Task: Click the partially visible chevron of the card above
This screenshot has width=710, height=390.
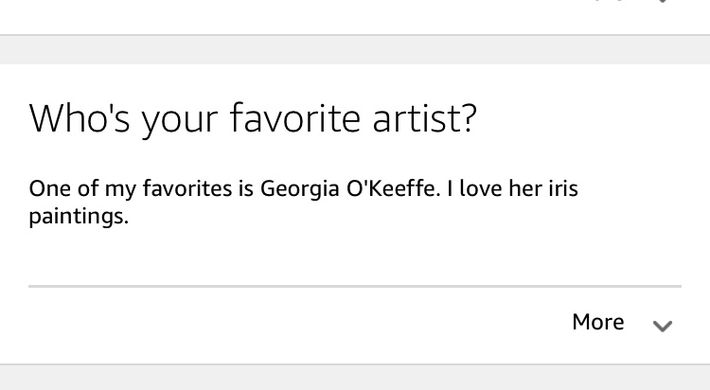Action: [662, 1]
